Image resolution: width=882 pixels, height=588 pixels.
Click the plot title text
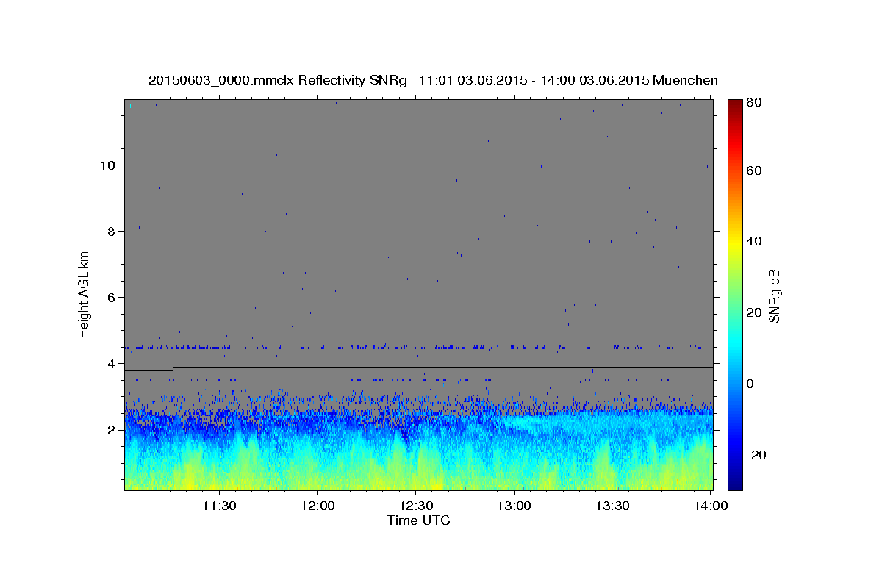pyautogui.click(x=433, y=80)
